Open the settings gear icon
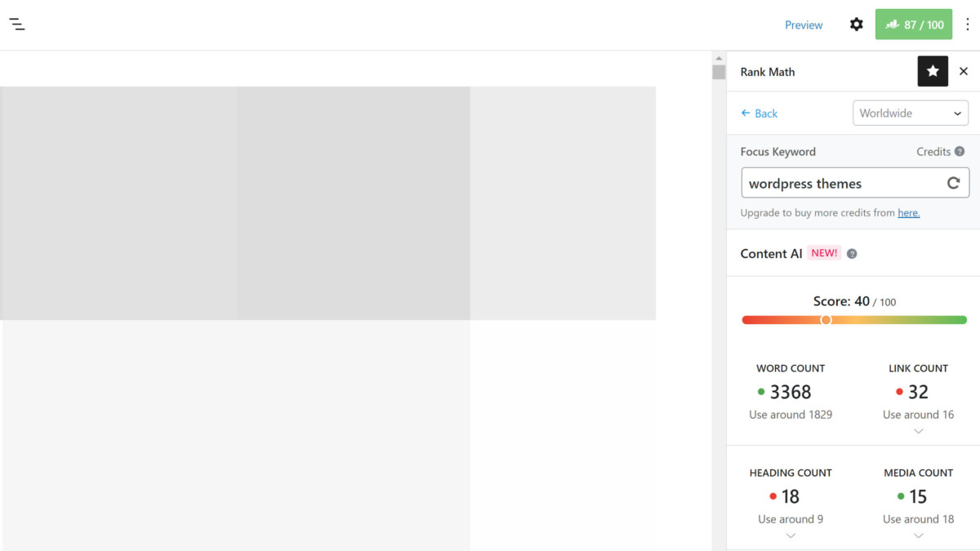The width and height of the screenshot is (980, 551). point(856,24)
